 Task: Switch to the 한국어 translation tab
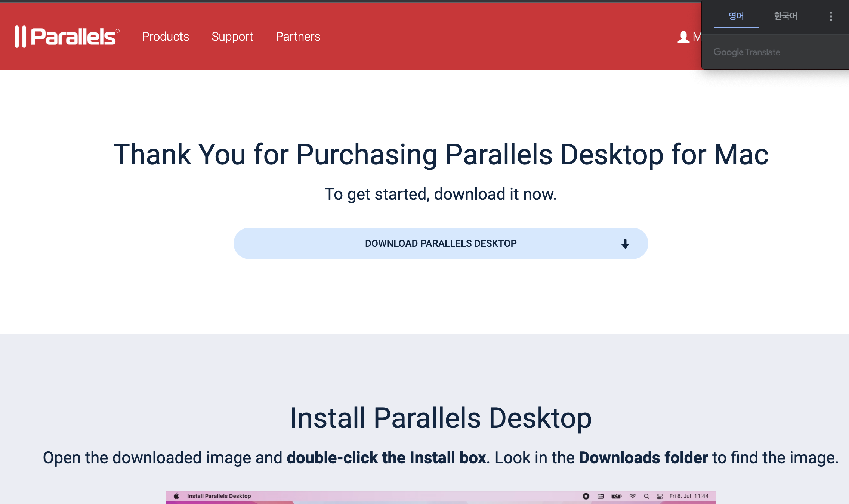point(785,16)
